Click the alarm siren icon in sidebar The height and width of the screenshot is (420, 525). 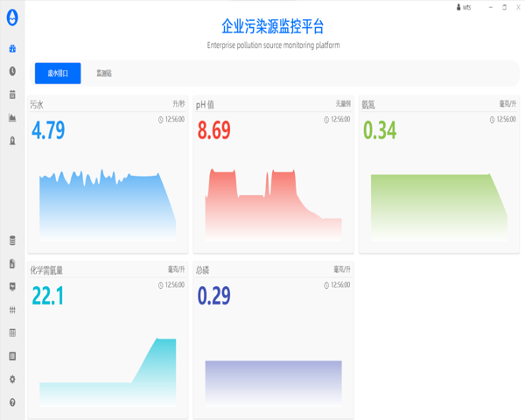(x=12, y=140)
